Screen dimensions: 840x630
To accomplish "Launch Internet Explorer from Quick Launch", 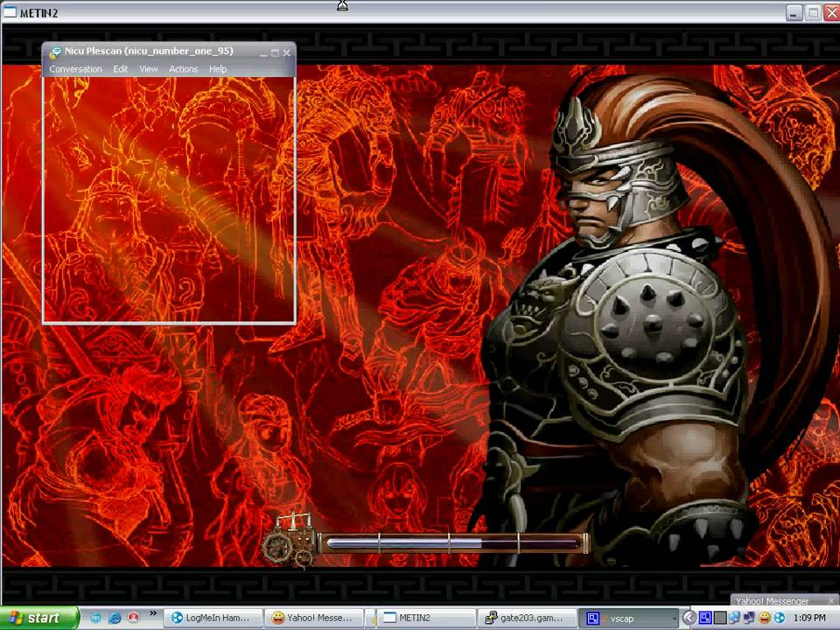I will 114,618.
